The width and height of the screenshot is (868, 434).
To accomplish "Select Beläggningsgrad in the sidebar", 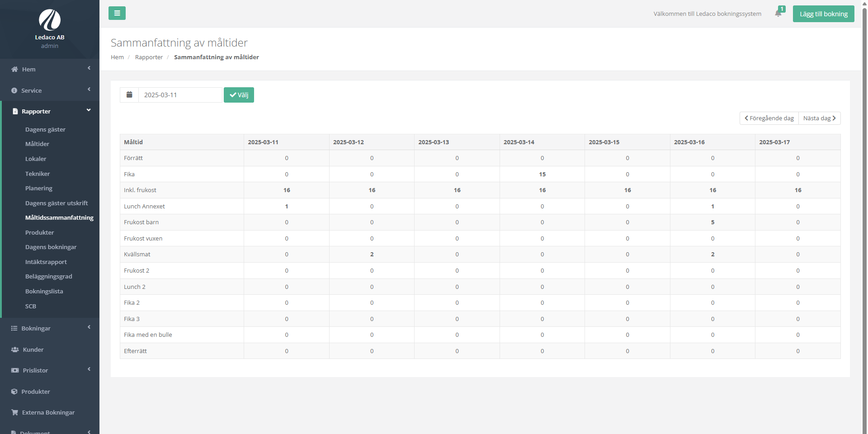I will click(x=48, y=276).
